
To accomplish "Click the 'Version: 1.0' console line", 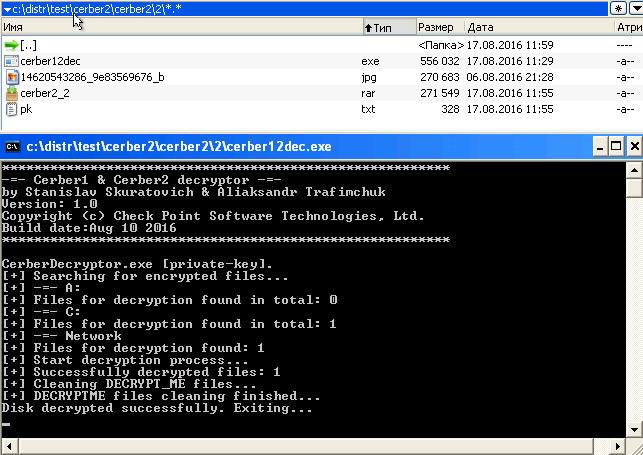I will coord(50,204).
